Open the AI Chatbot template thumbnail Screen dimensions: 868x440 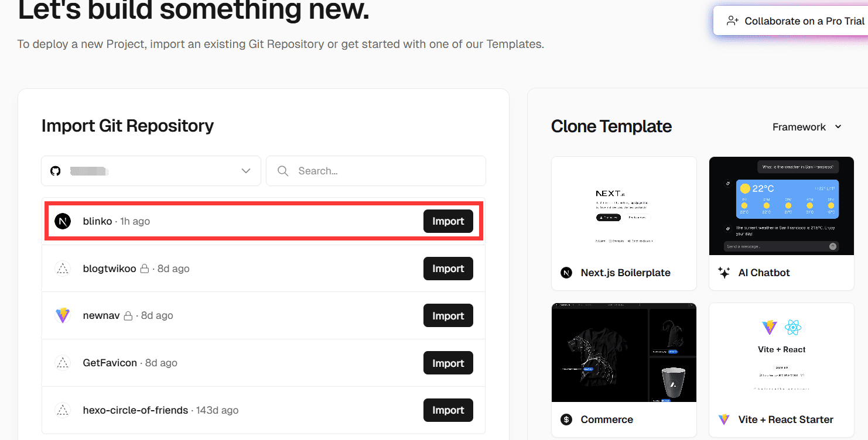pyautogui.click(x=781, y=206)
